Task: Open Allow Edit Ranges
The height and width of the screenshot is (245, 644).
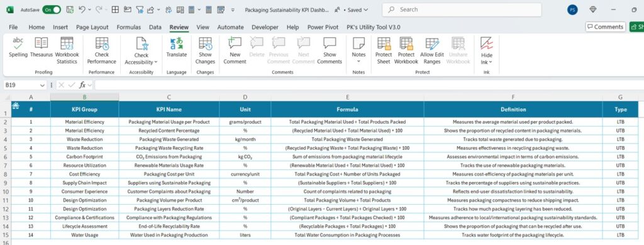Action: coord(432,51)
